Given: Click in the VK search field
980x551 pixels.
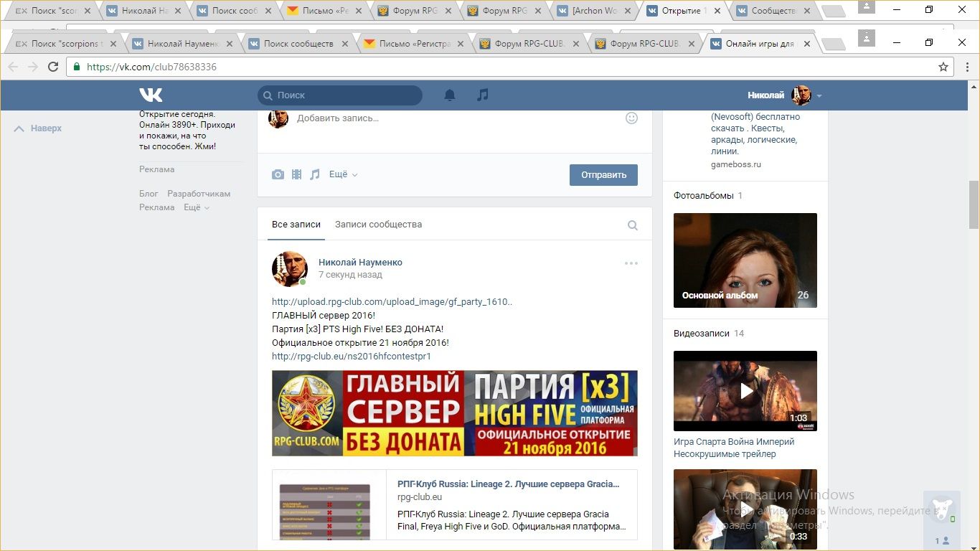Looking at the screenshot, I should pyautogui.click(x=340, y=95).
